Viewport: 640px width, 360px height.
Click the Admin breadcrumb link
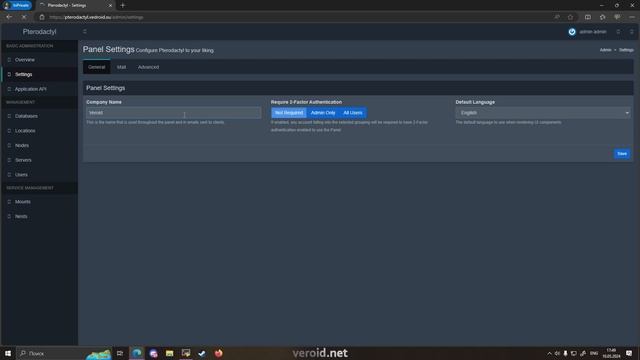pos(605,50)
